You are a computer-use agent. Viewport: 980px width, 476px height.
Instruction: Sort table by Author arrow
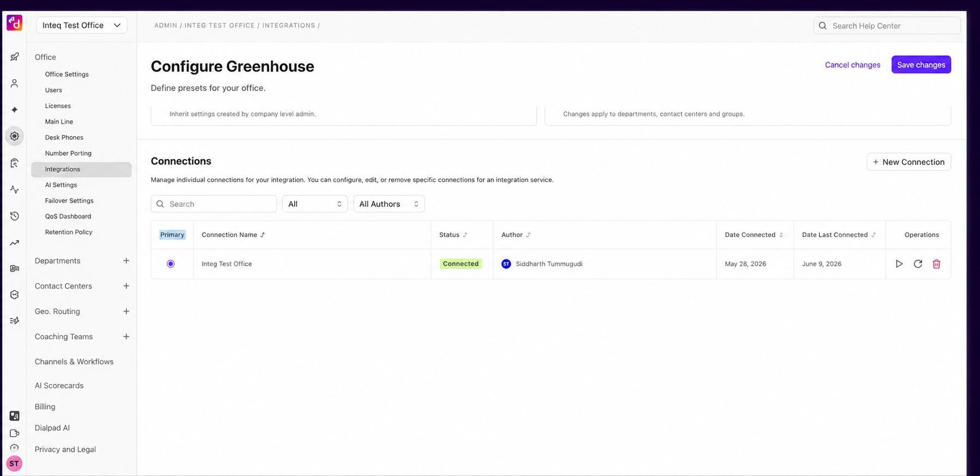(528, 235)
